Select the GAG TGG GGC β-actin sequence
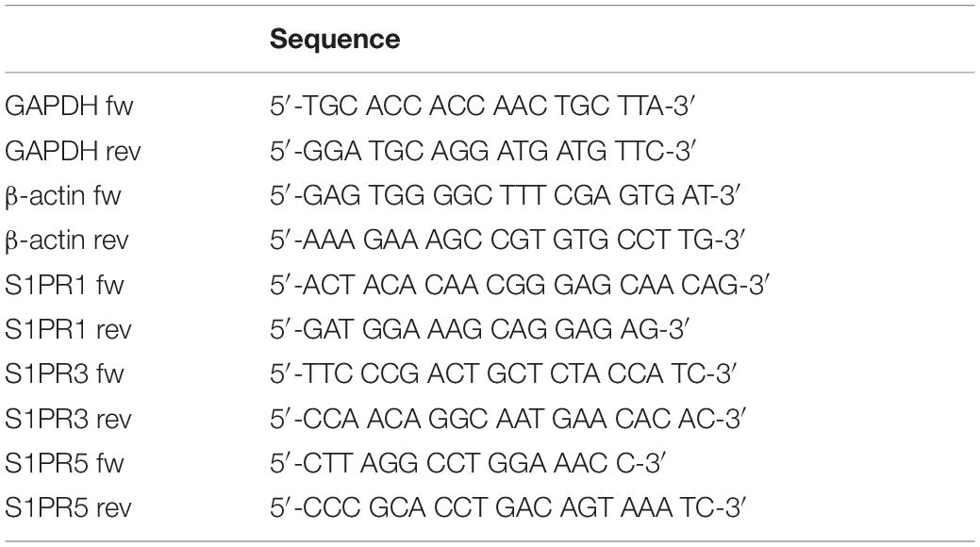This screenshot has width=980, height=547. [505, 195]
